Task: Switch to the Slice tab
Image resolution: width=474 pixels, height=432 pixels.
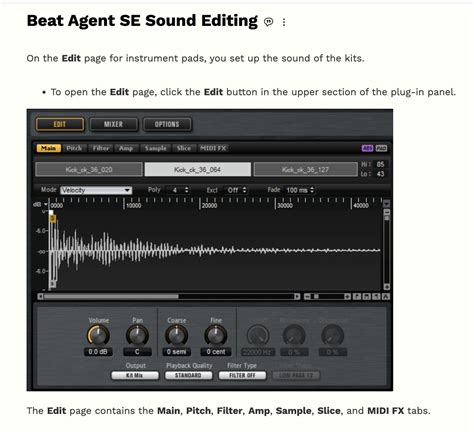Action: [184, 148]
